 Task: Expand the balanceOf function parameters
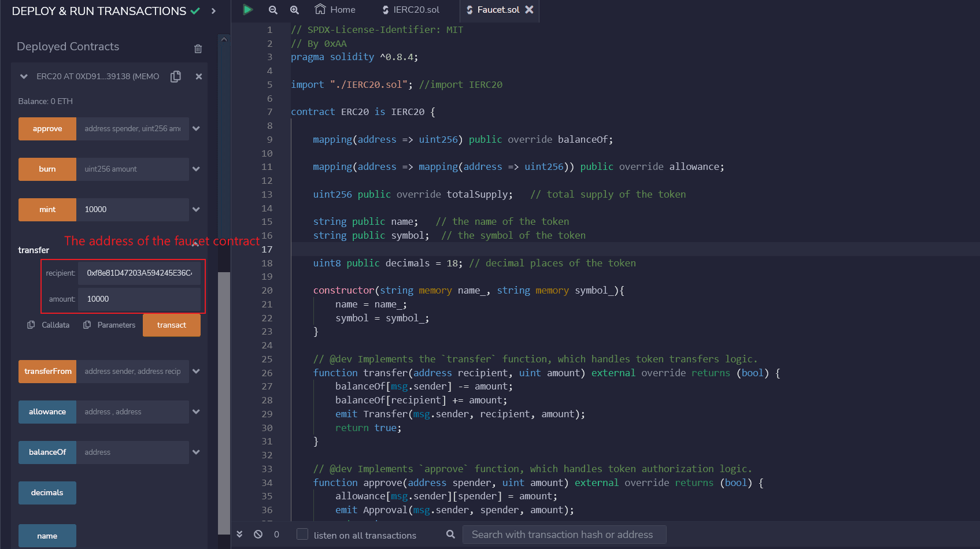197,452
